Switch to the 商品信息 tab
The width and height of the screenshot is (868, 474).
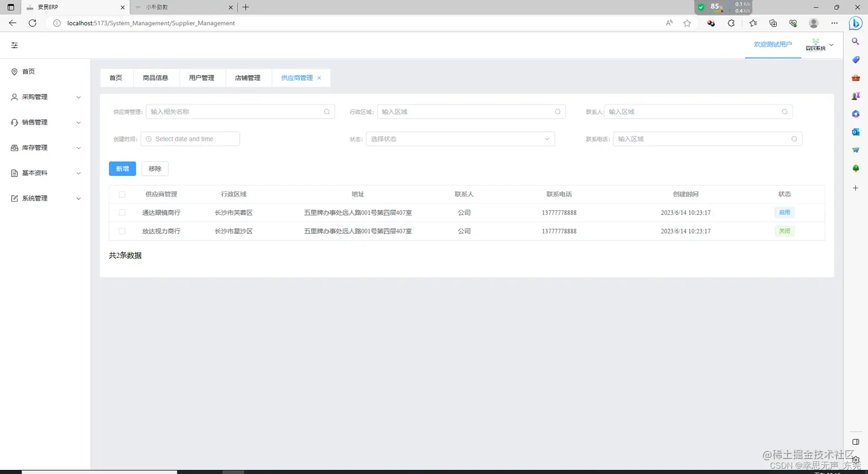click(x=156, y=78)
